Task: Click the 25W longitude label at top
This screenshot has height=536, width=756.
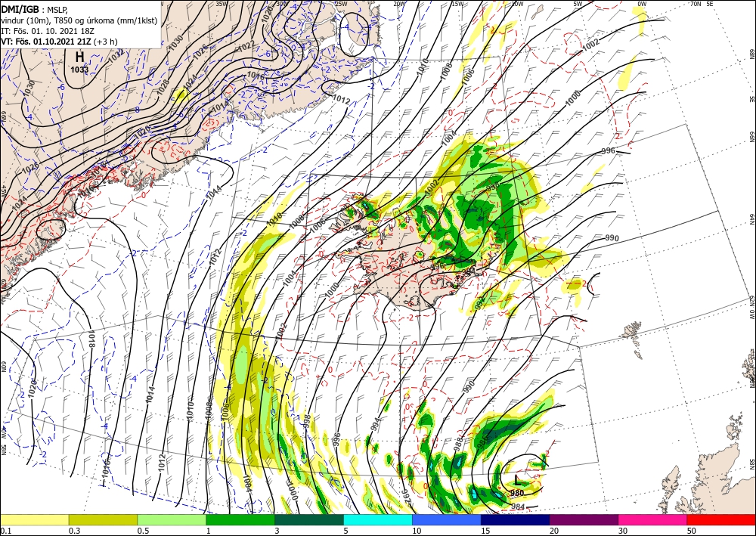Action: 340,4
